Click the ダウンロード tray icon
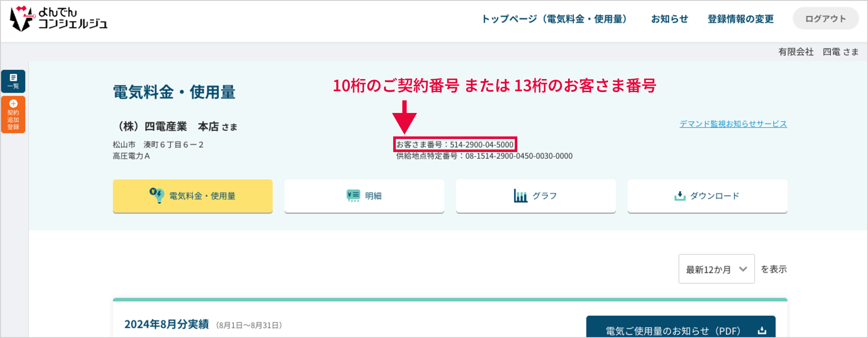868x338 pixels. [x=680, y=196]
